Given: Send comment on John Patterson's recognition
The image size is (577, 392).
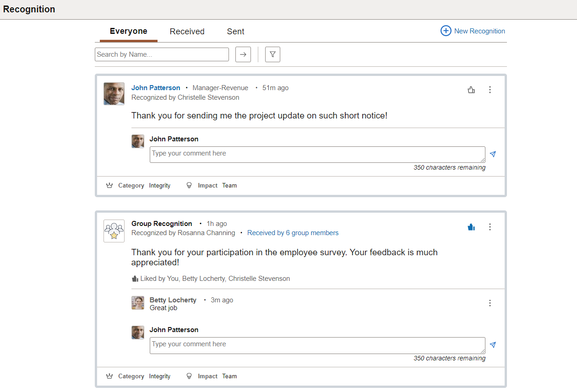Looking at the screenshot, I should 493,154.
